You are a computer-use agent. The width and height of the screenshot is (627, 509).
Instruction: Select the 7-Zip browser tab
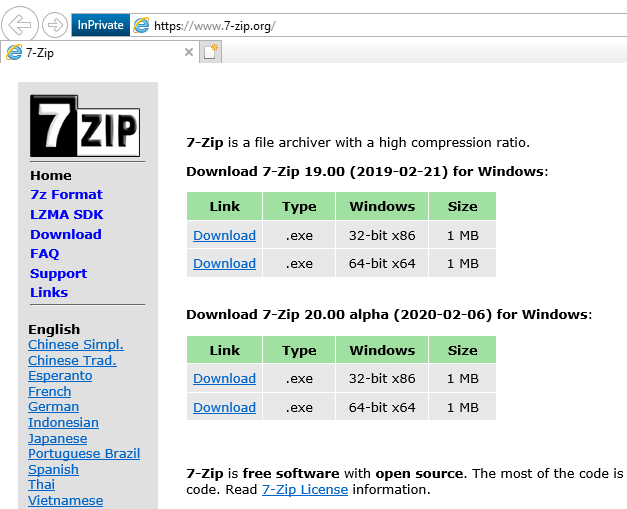pos(100,52)
